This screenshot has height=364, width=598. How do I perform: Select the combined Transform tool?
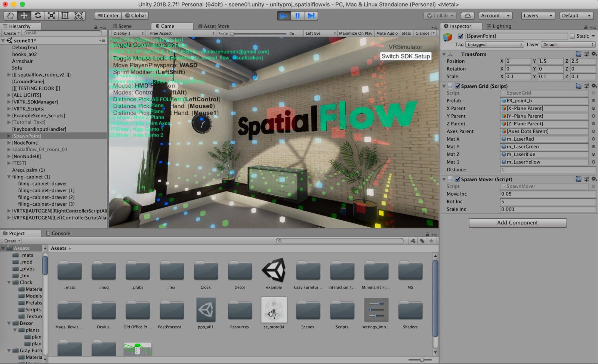point(78,16)
